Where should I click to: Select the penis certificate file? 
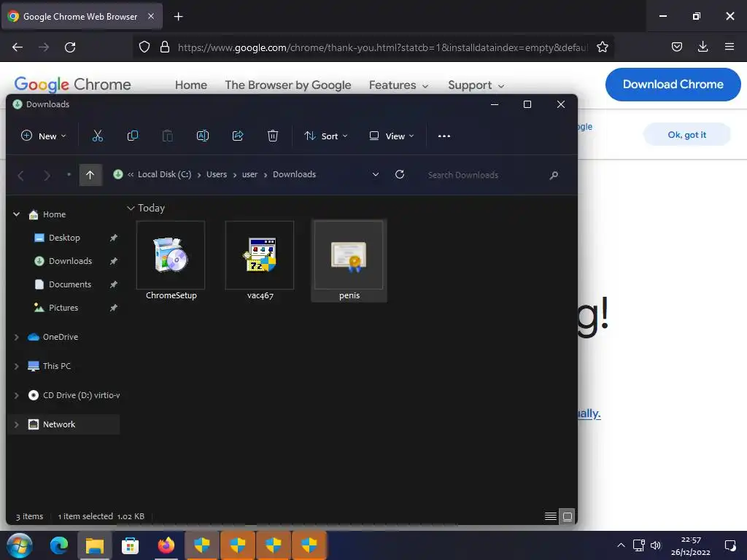349,260
